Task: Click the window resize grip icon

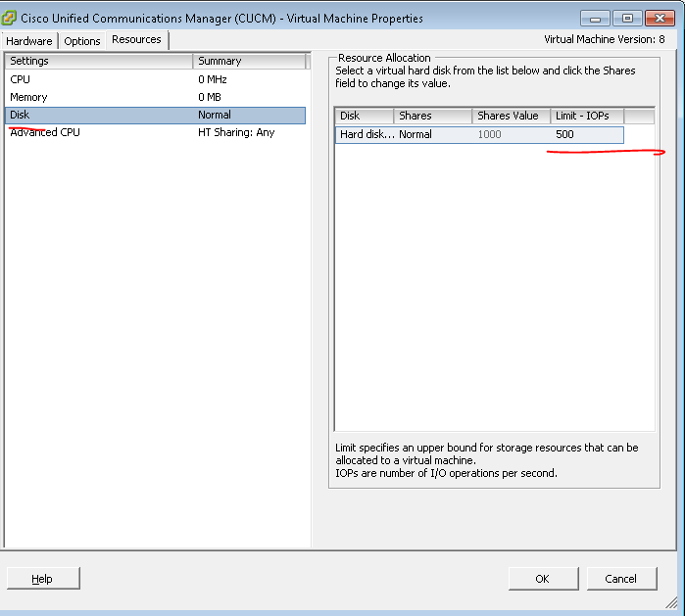Action: tap(671, 602)
